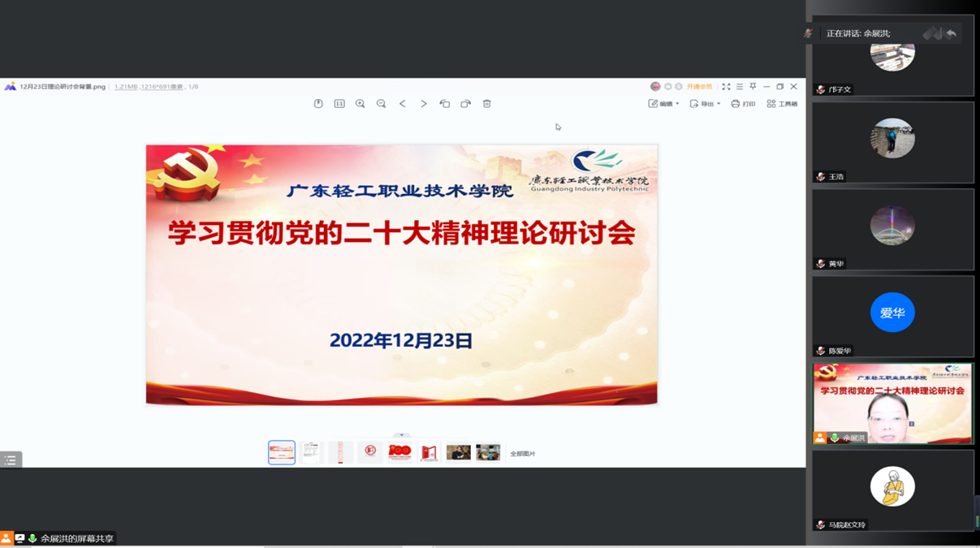Toggle the pin window on top icon
The height and width of the screenshot is (548, 980).
click(x=753, y=87)
